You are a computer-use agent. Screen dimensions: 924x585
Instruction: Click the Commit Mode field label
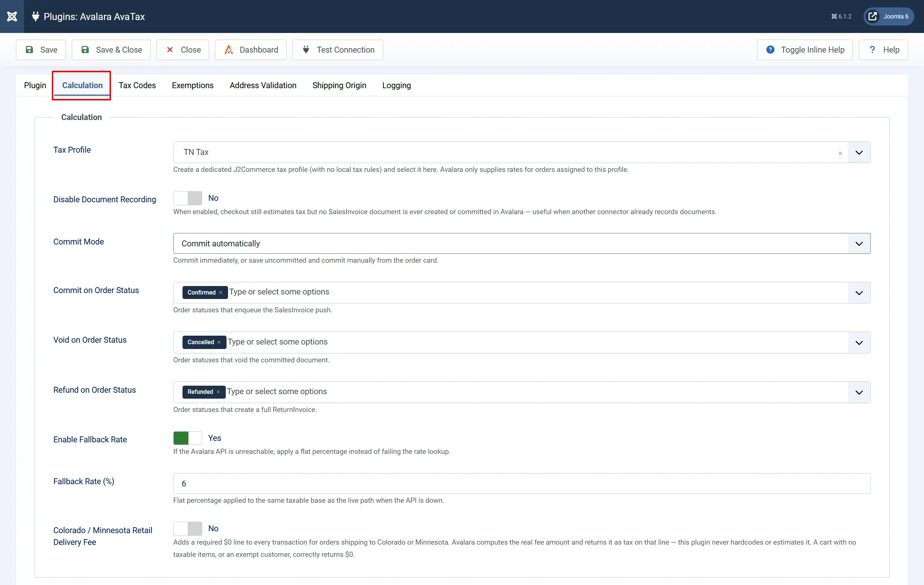coord(78,242)
